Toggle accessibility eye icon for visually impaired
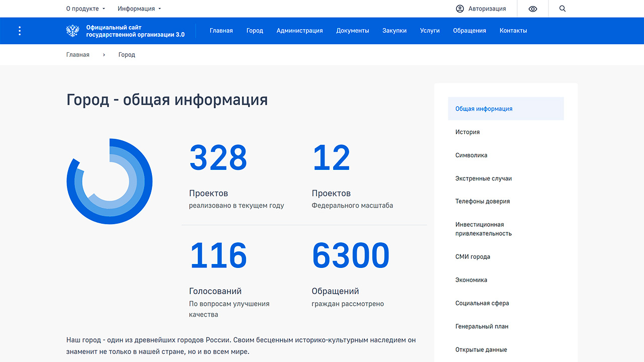 tap(533, 9)
